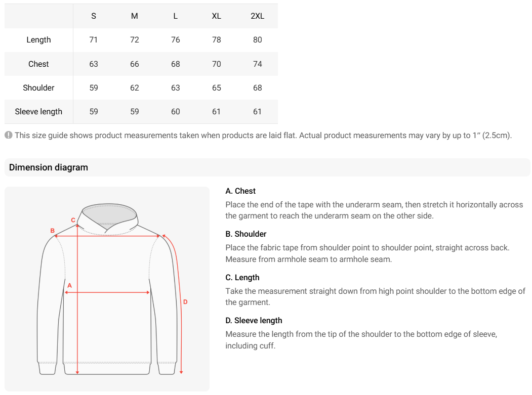Select the L size column header
Image resolution: width=532 pixels, height=395 pixels.
(x=176, y=16)
